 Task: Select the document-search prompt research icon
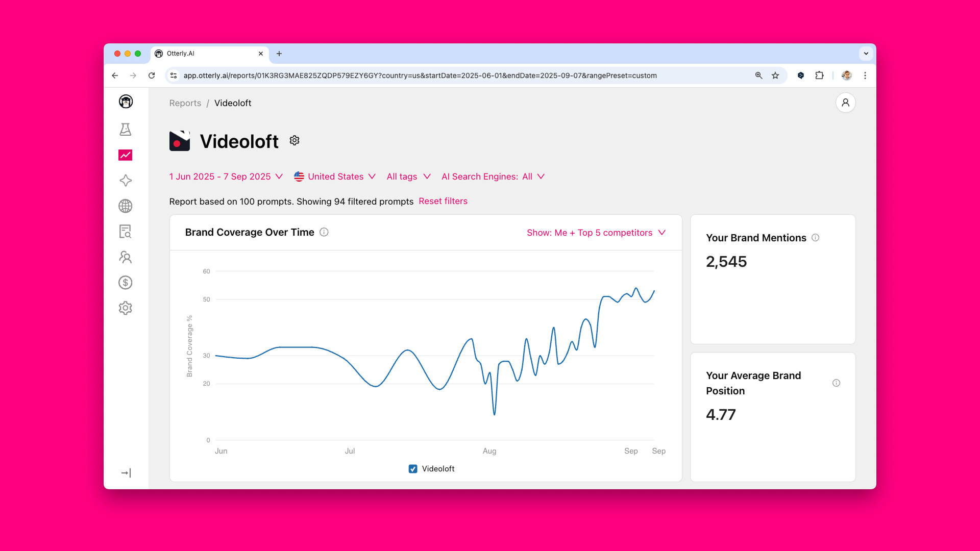coord(126,231)
